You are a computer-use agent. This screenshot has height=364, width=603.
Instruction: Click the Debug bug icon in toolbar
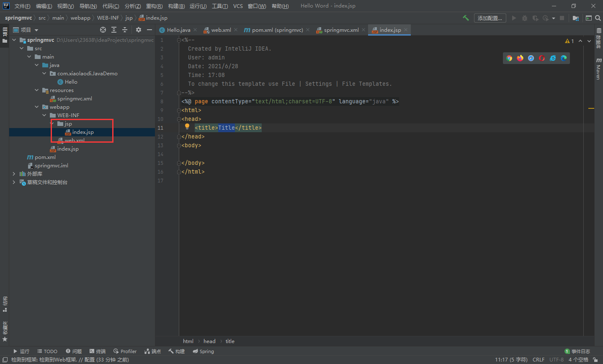point(525,18)
